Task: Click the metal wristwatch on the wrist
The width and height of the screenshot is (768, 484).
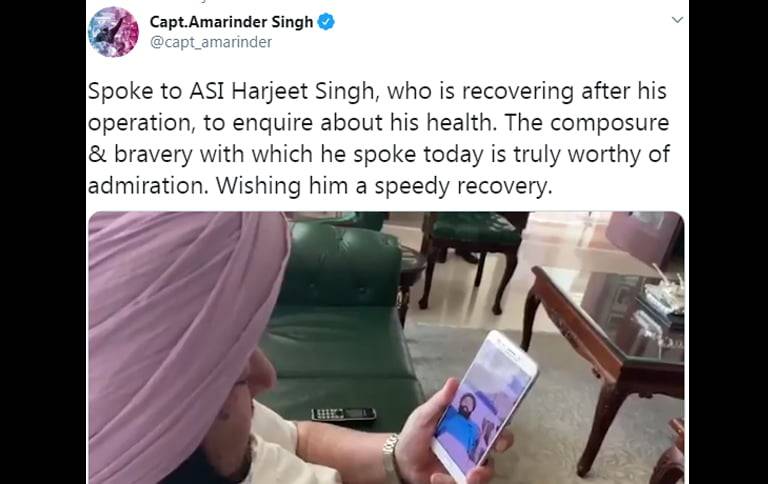Action: point(391,458)
